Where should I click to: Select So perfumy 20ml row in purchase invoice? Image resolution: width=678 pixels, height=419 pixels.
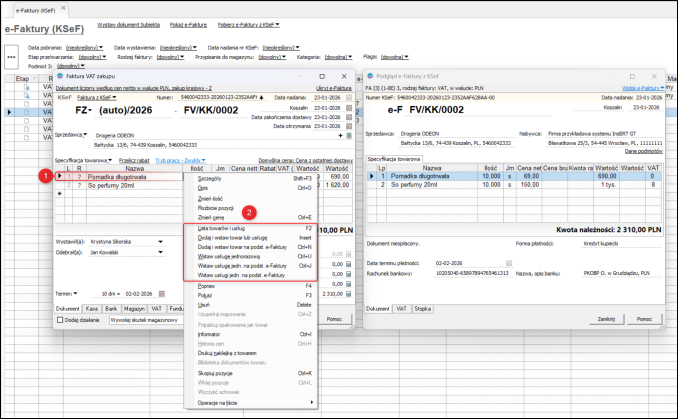click(x=112, y=185)
